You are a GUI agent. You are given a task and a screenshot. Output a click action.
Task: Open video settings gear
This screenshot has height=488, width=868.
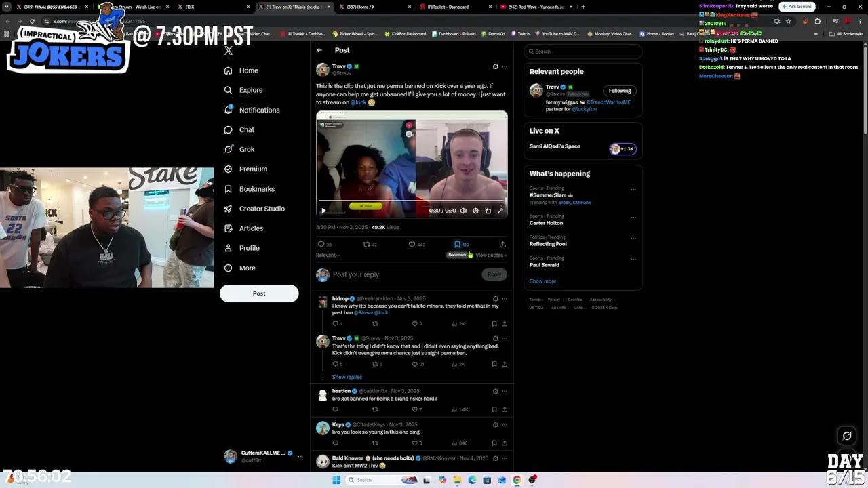475,211
